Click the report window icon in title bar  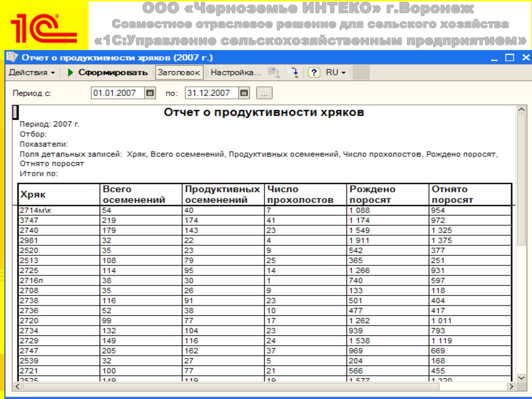coord(12,58)
